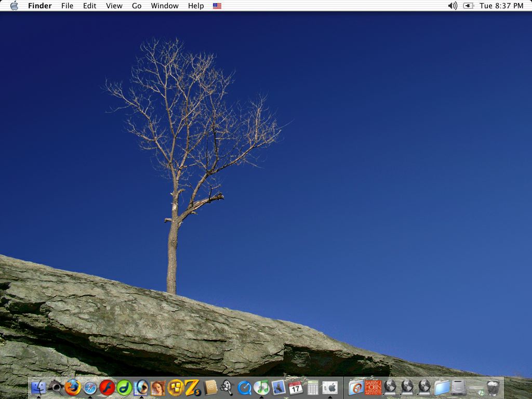Open the volume control in menu bar
532x399 pixels.
point(453,6)
